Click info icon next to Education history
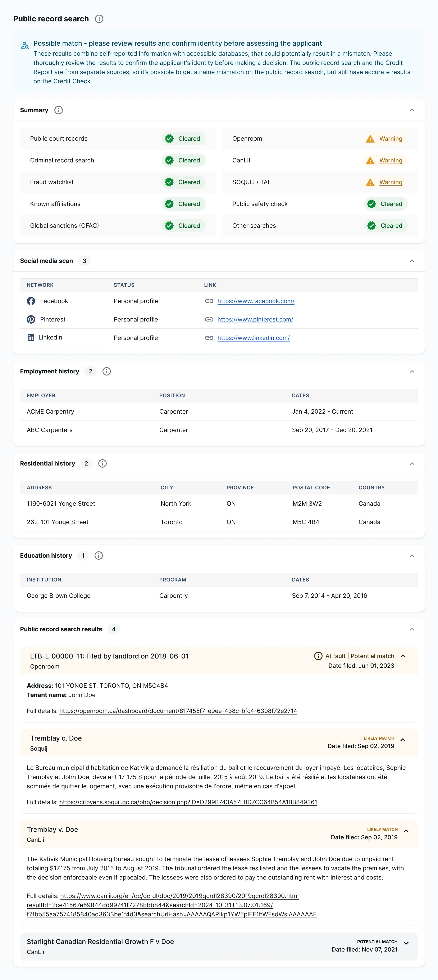This screenshot has height=980, width=438. 99,556
